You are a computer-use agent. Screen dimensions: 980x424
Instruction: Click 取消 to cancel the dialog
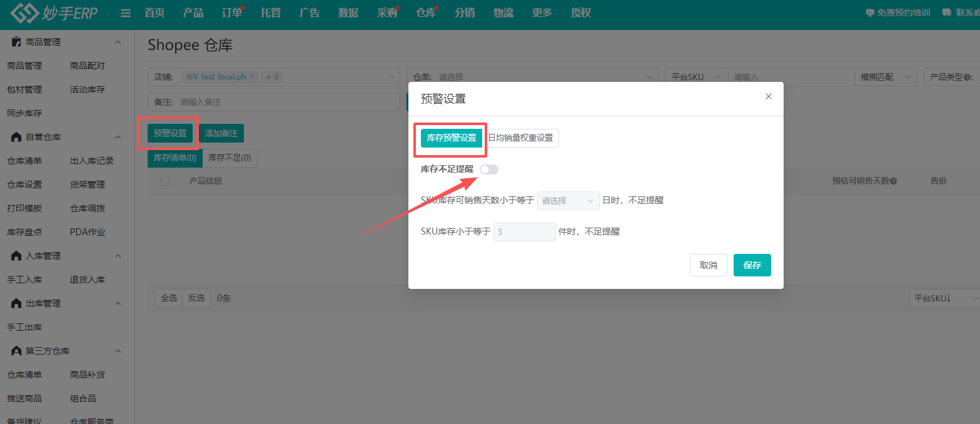tap(709, 265)
